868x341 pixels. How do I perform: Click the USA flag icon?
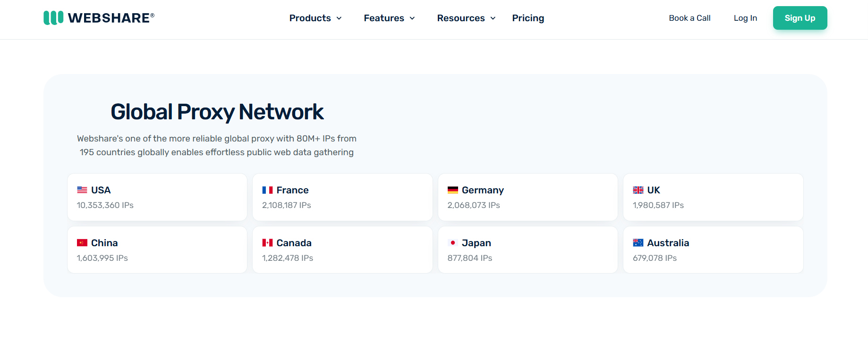82,190
